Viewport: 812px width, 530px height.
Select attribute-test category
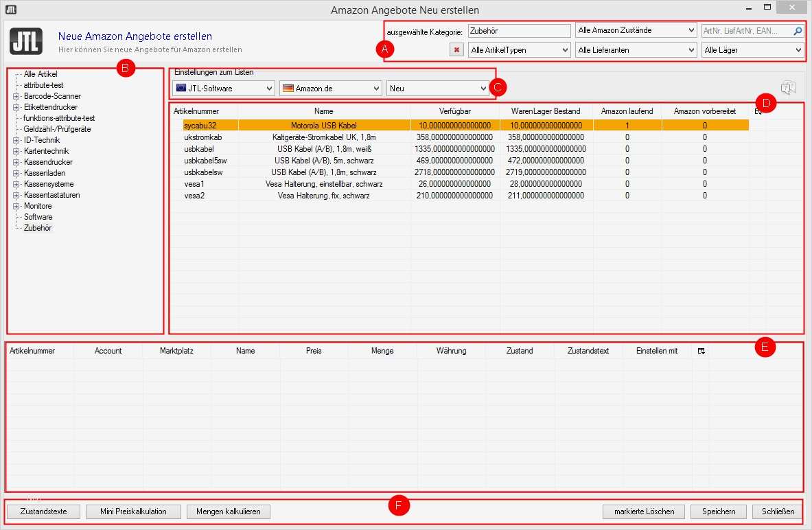tap(43, 85)
